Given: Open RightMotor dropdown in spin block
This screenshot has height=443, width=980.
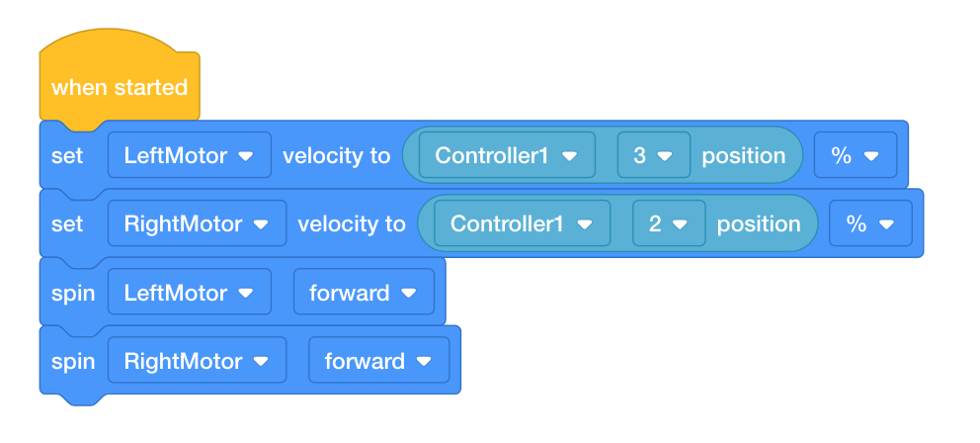Looking at the screenshot, I should pyautogui.click(x=197, y=360).
